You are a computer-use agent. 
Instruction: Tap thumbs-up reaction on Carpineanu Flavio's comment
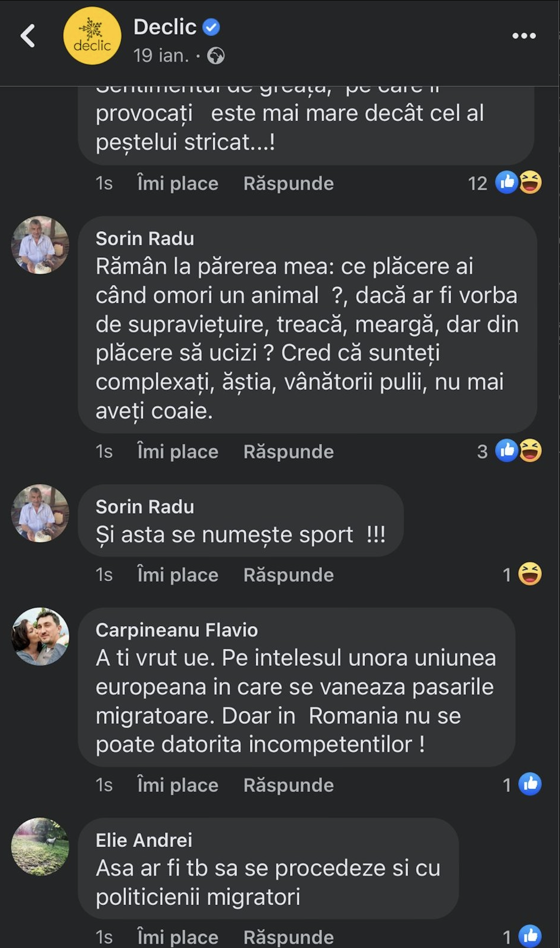point(530,784)
